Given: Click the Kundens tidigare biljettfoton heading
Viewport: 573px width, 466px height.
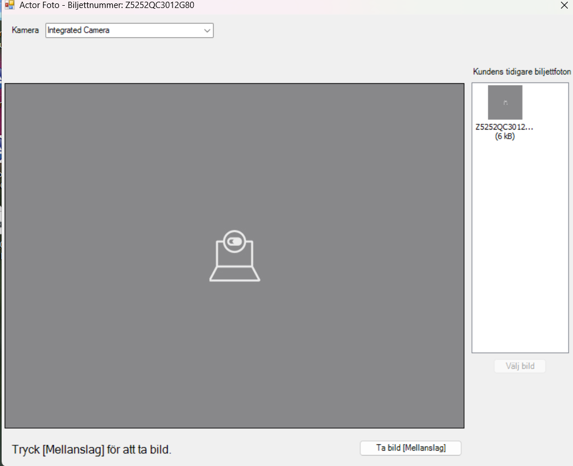Looking at the screenshot, I should pos(522,72).
